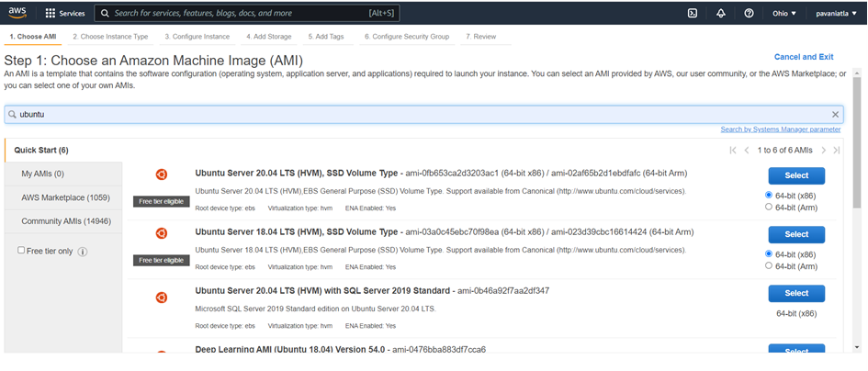Enable the Free tier only checkbox

point(21,251)
